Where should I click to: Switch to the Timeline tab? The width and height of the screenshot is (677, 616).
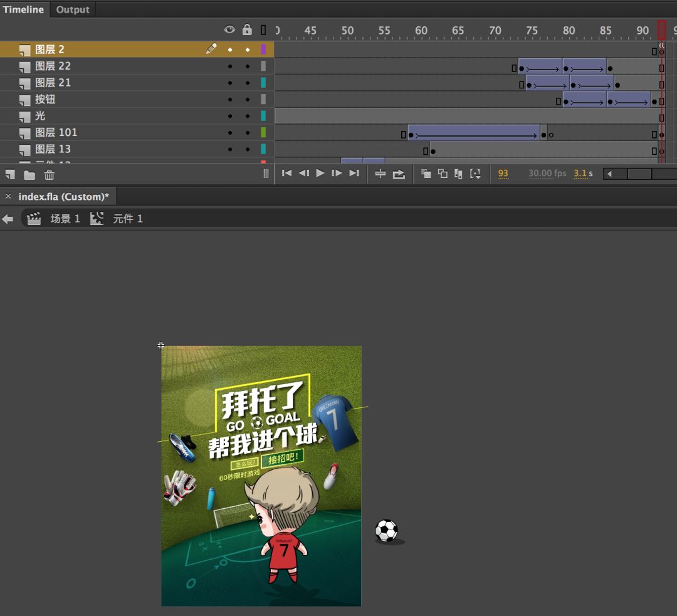tap(23, 9)
